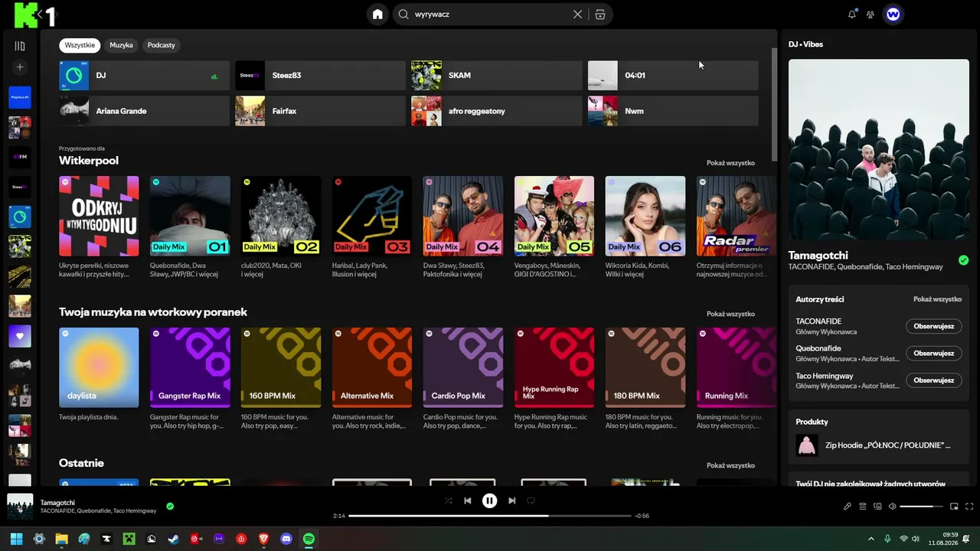Open the afro reggaetony shortcut card
The width and height of the screenshot is (980, 551).
(x=496, y=111)
